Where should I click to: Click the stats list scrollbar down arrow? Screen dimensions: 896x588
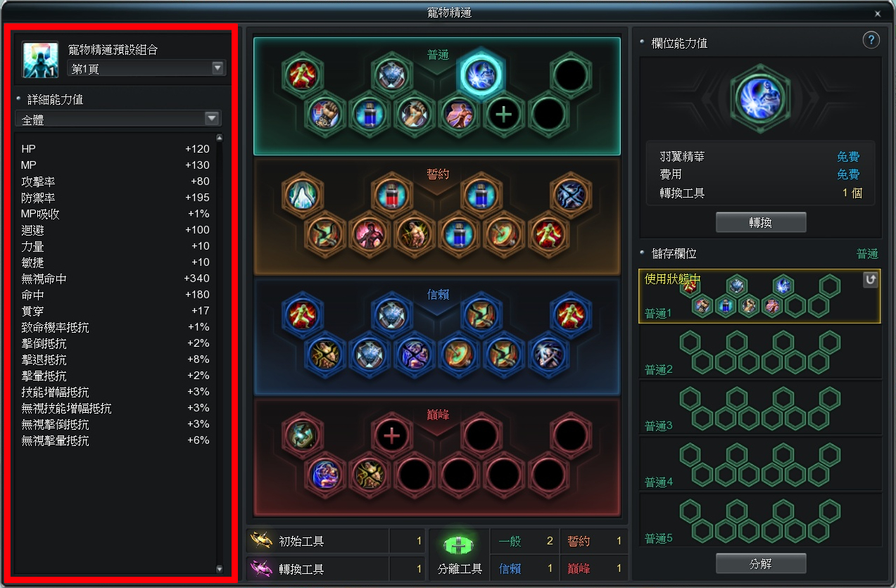219,569
